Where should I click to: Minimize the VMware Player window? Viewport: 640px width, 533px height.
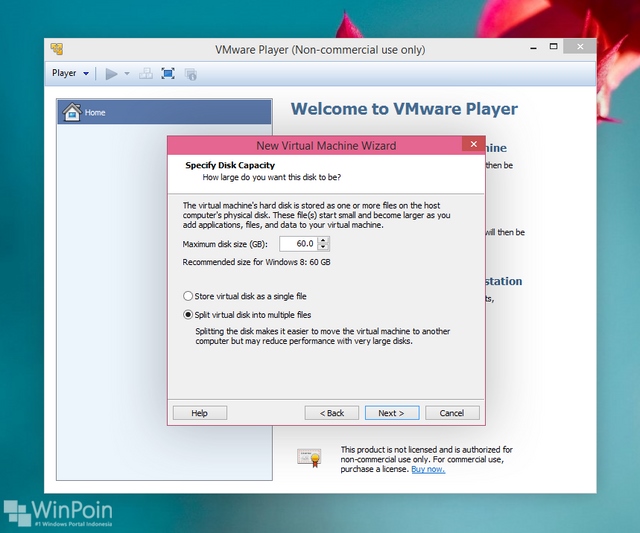coord(533,48)
